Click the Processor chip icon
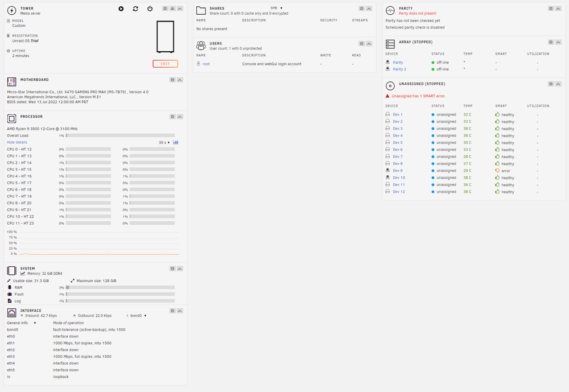The image size is (569, 392). point(11,119)
